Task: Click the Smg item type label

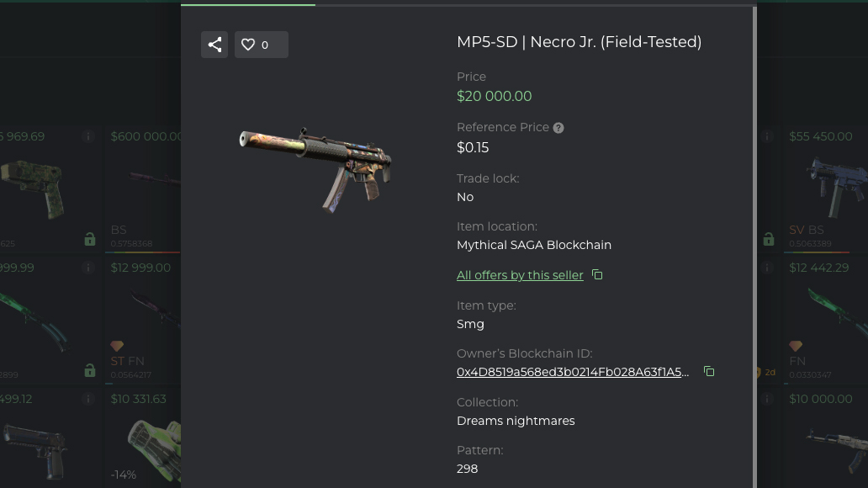Action: point(470,324)
